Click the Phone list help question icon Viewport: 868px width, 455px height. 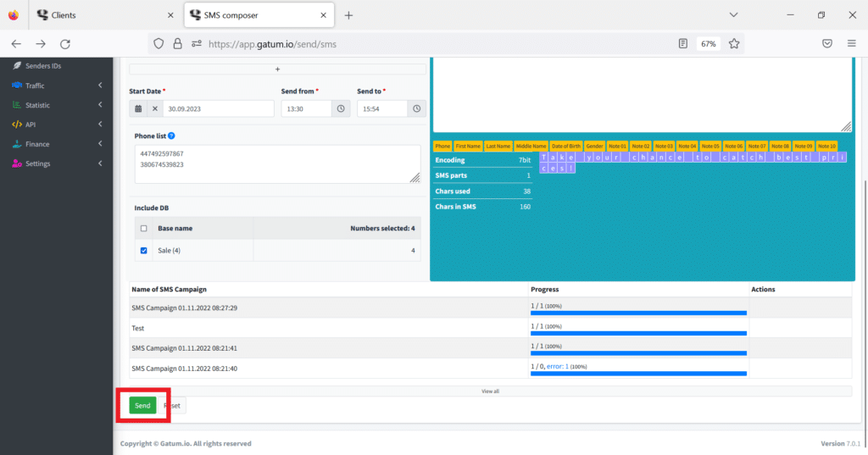pos(171,136)
